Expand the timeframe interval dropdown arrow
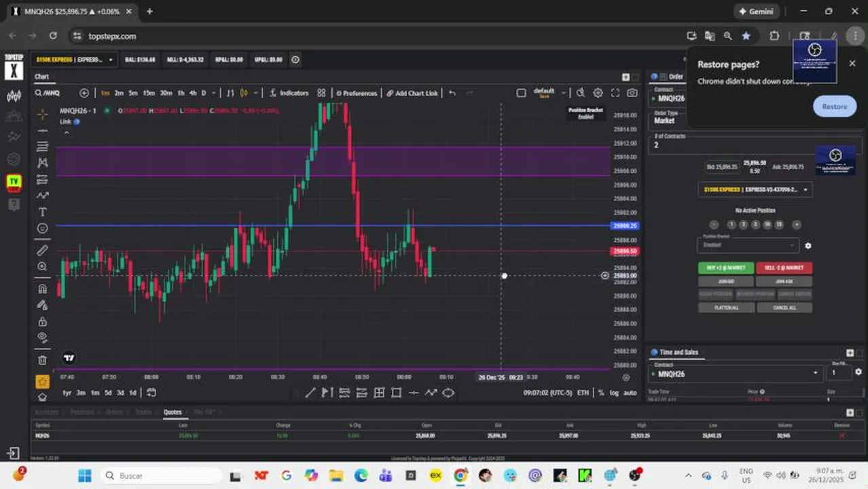Screen dimensions: 868x489 [x=214, y=93]
